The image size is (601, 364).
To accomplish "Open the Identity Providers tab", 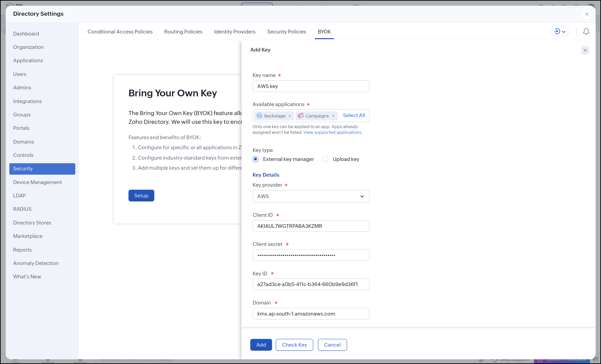I will tap(235, 32).
